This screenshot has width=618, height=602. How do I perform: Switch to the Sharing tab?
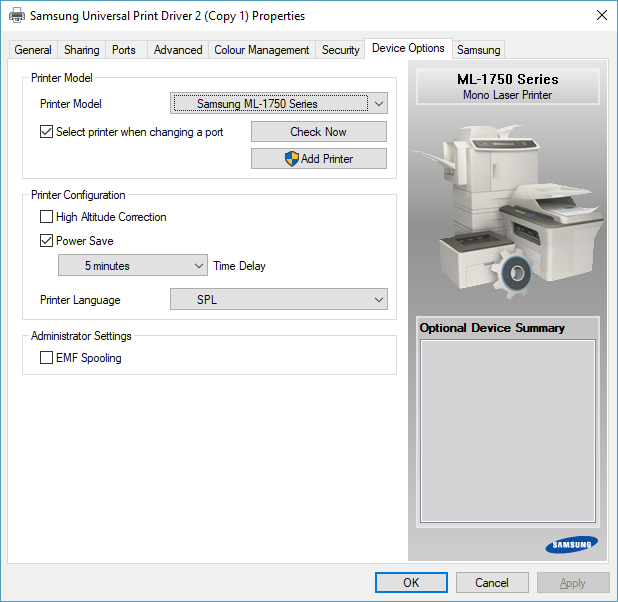click(x=82, y=50)
